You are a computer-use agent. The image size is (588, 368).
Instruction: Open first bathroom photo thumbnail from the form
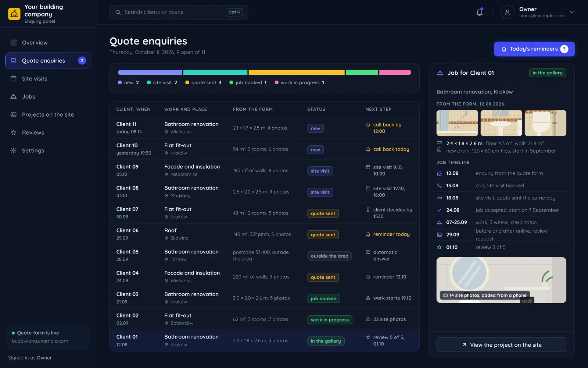(457, 123)
